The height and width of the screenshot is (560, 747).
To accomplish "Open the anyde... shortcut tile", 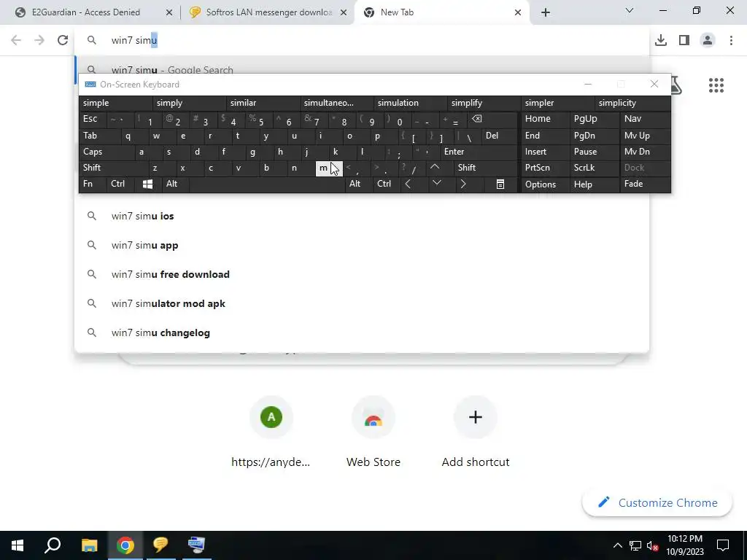I will pos(271,432).
